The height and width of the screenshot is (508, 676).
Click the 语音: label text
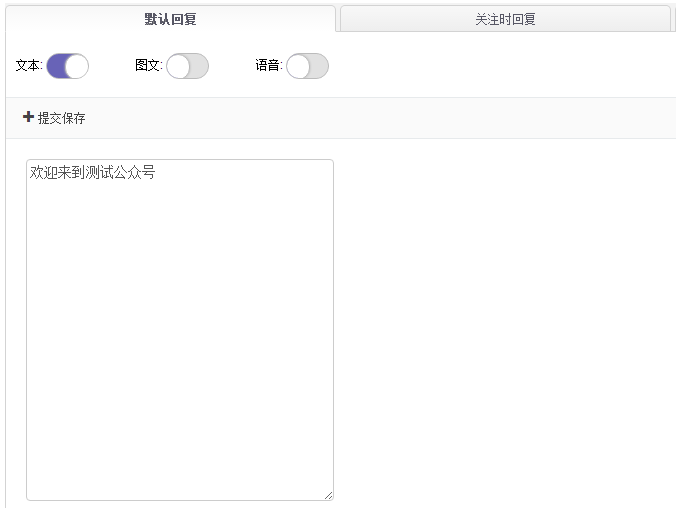point(269,66)
